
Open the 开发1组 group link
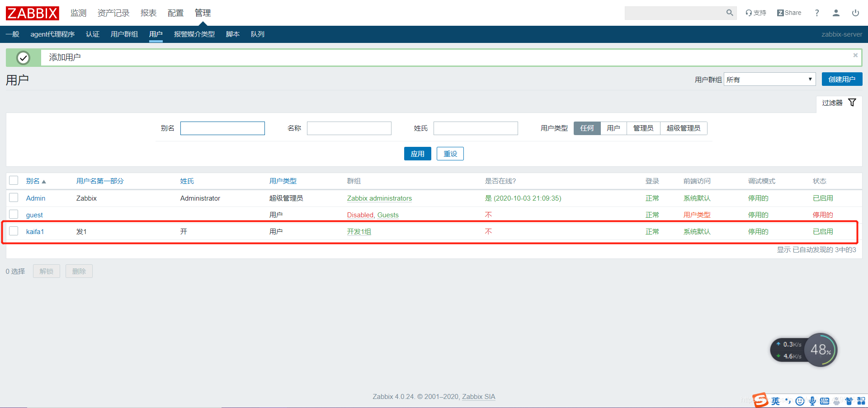359,232
